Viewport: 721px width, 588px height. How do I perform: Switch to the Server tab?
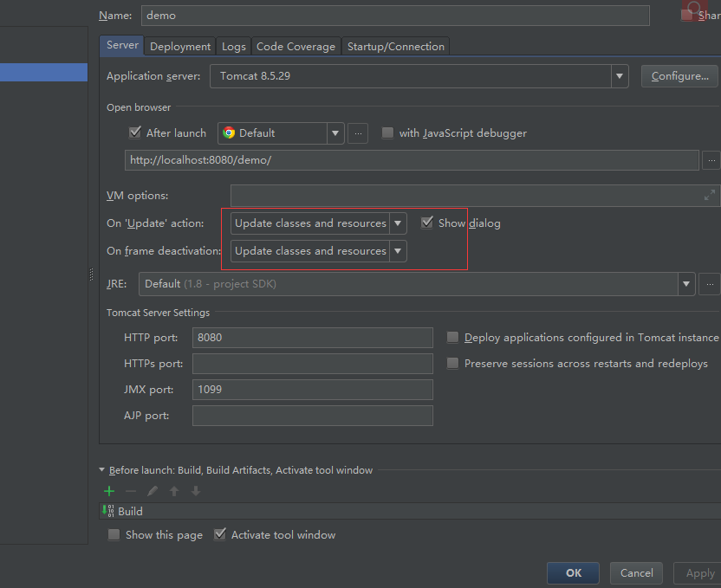click(x=122, y=46)
